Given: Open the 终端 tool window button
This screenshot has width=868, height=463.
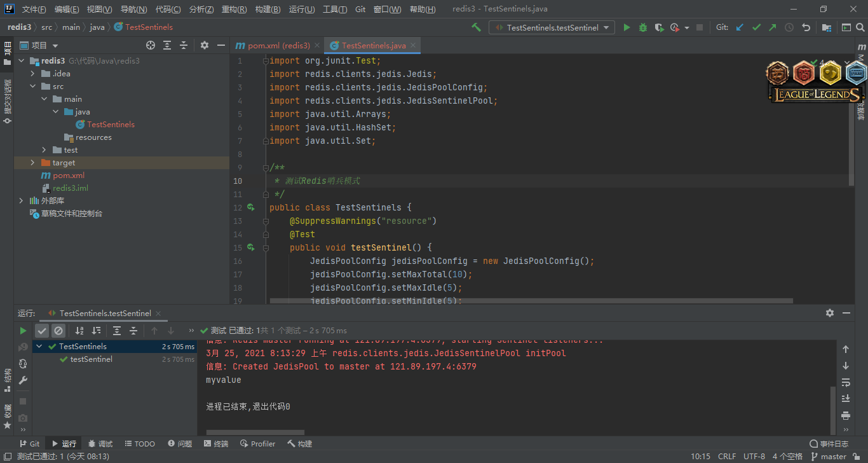Looking at the screenshot, I should tap(215, 444).
